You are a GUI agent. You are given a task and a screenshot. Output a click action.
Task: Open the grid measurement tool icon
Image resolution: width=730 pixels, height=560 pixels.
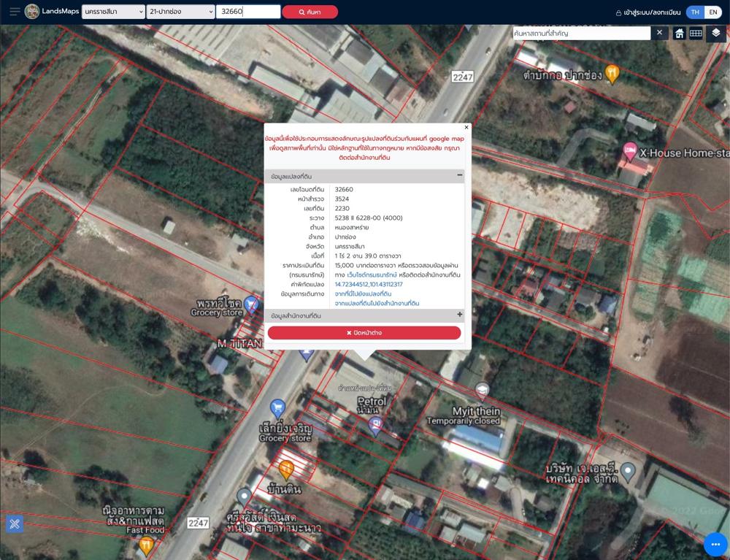click(696, 34)
